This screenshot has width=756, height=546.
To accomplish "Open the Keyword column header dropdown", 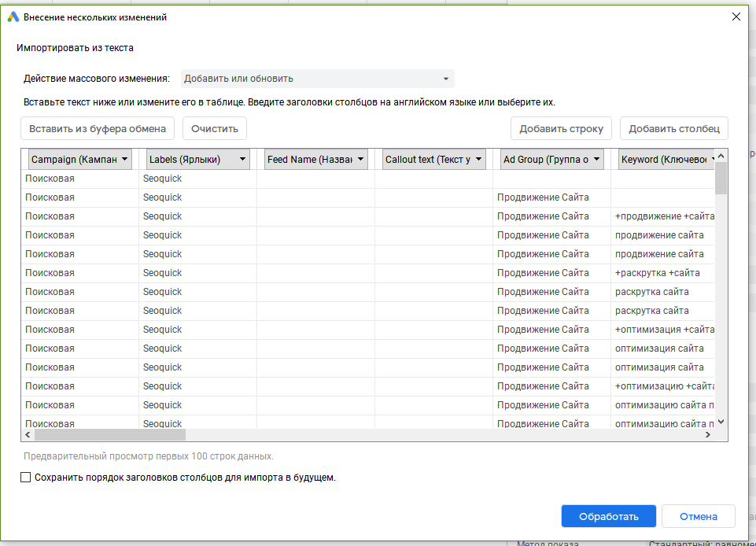I will point(666,159).
